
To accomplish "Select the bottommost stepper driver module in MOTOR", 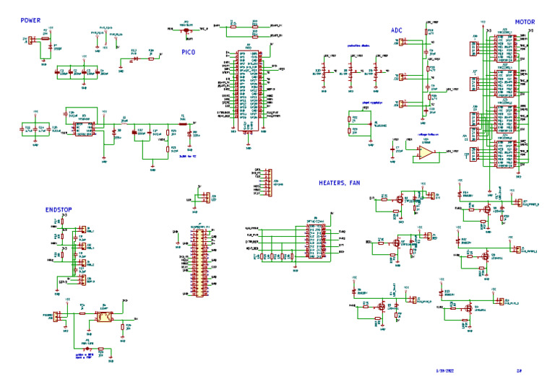I will pyautogui.click(x=505, y=154).
